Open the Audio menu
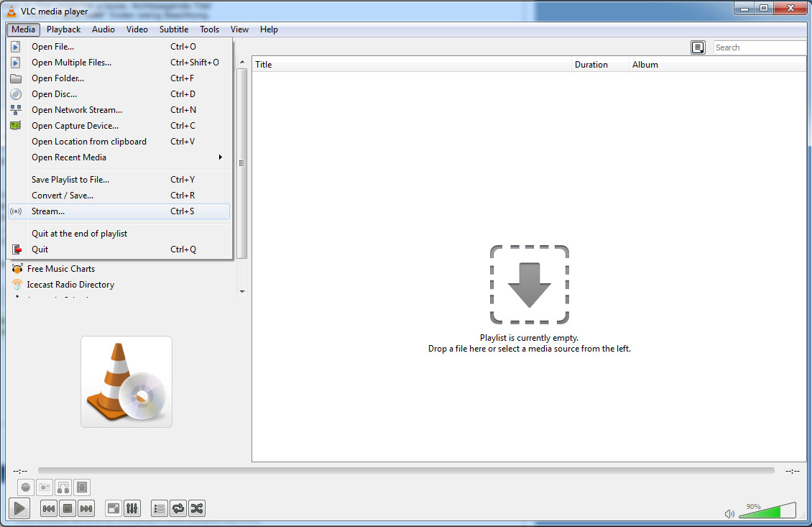This screenshot has height=527, width=812. 103,29
